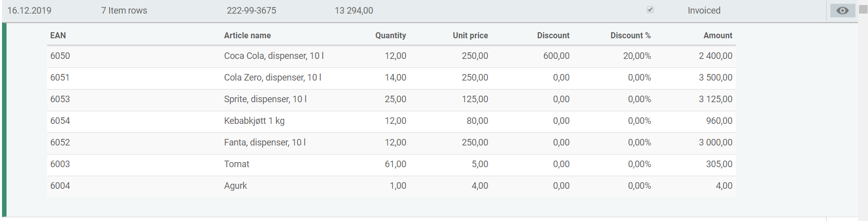
Task: Select the Coca Cola, dispenser, 10 l row
Action: point(273,56)
